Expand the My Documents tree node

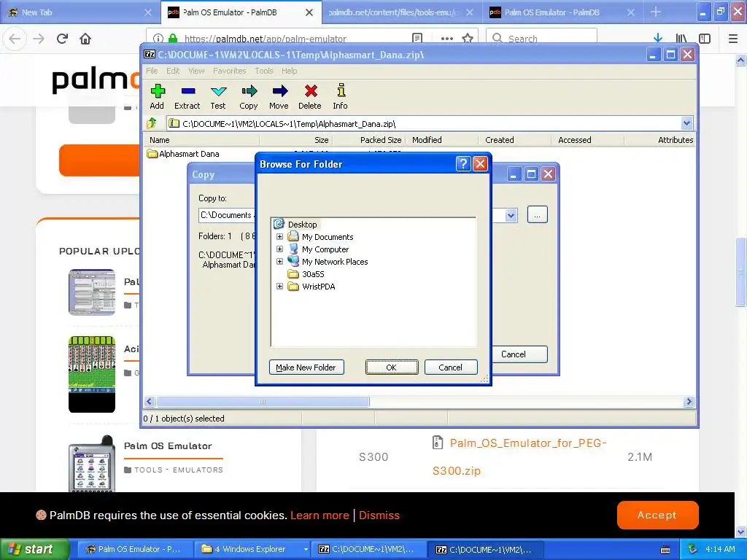279,237
